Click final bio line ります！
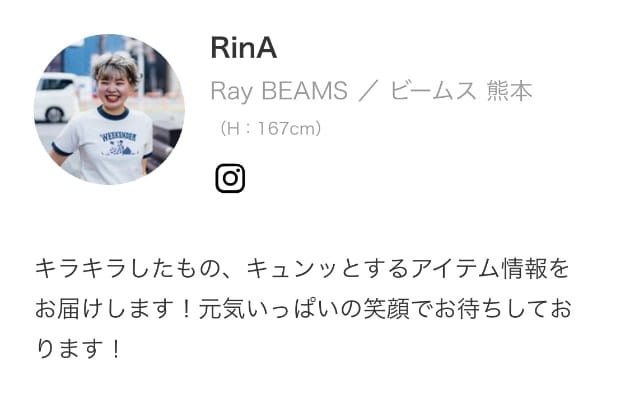Image resolution: width=630 pixels, height=414 pixels. 79,348
